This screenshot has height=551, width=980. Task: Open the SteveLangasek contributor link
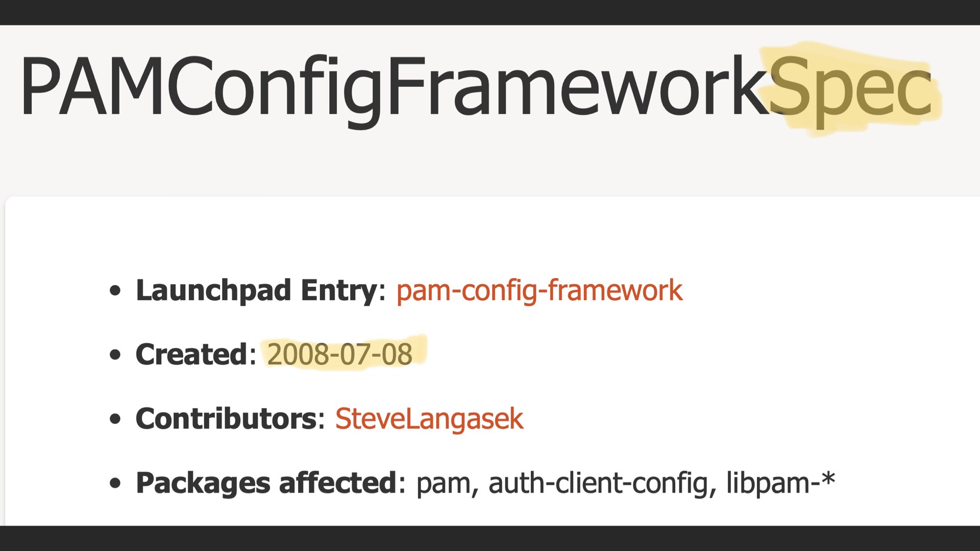tap(429, 419)
